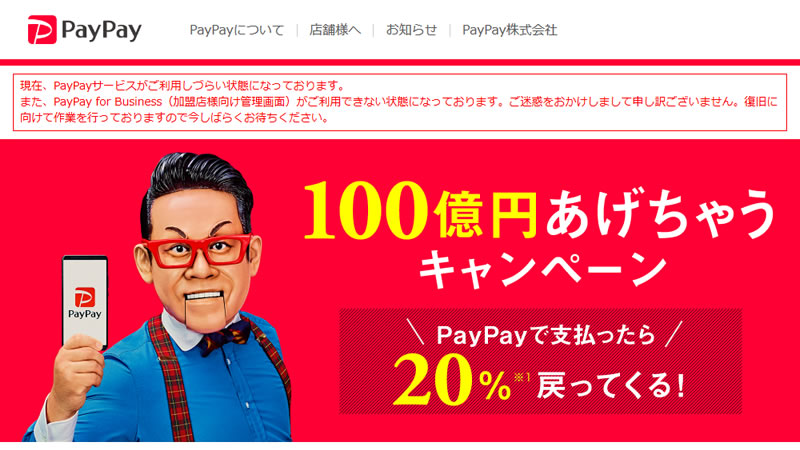Click the PayPay logo icon on the phone screen

85,297
